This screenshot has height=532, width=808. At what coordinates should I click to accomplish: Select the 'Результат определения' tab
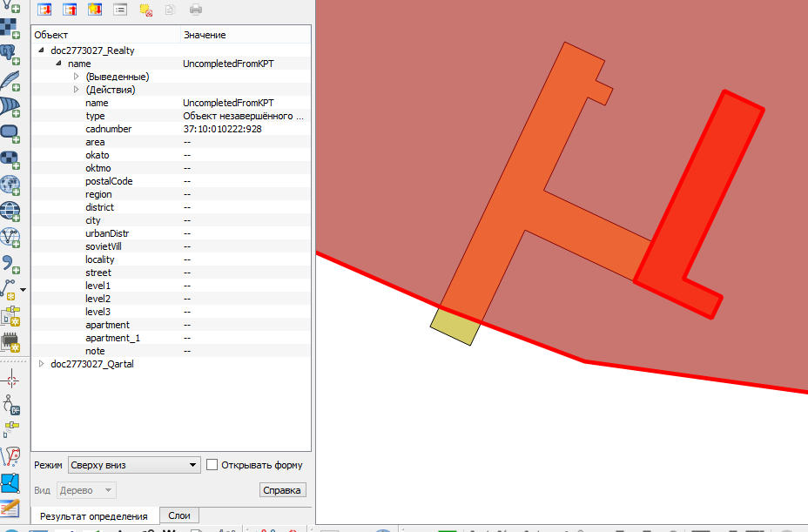[x=94, y=516]
